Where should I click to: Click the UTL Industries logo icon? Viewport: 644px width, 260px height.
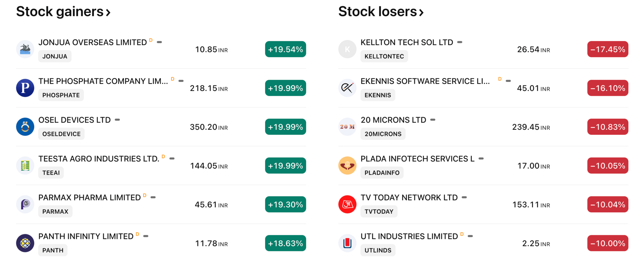point(347,243)
